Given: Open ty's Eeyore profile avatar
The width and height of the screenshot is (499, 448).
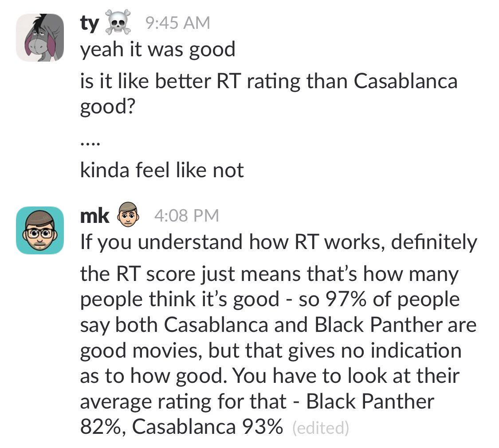Looking at the screenshot, I should click(x=40, y=38).
